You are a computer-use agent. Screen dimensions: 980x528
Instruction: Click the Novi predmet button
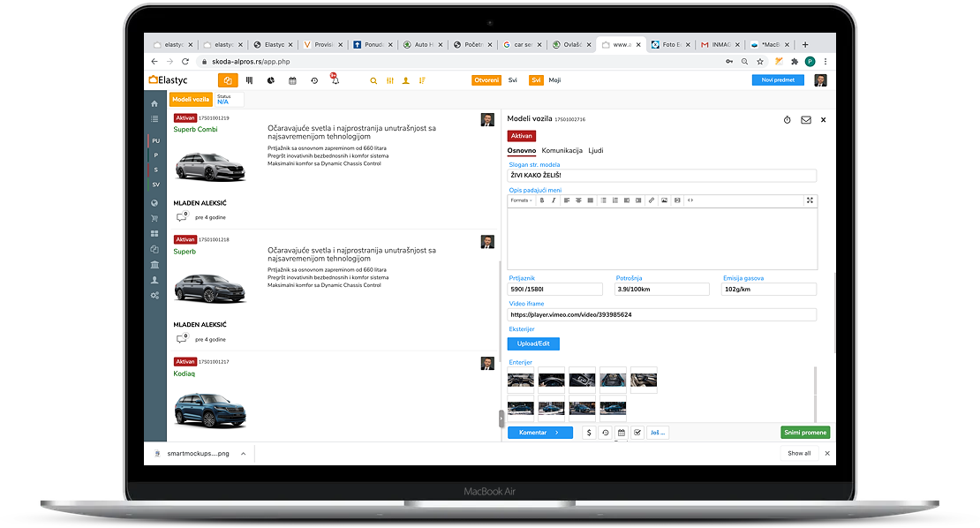pyautogui.click(x=778, y=80)
